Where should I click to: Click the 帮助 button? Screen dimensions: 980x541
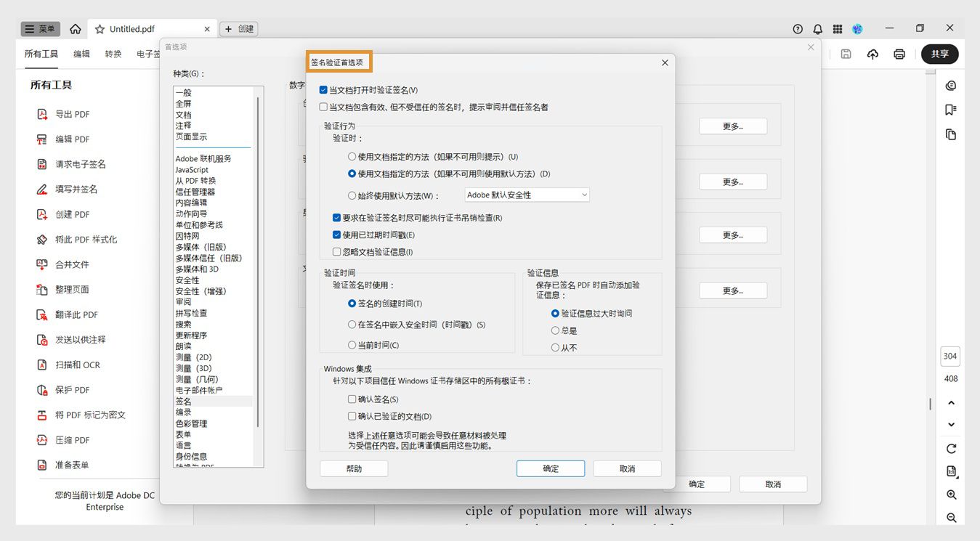tap(354, 468)
